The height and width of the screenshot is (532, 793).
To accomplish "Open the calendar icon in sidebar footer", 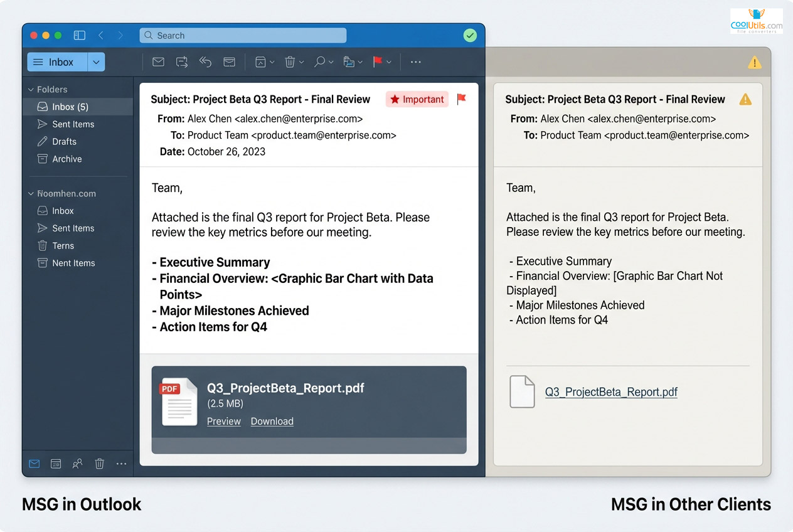I will (x=56, y=464).
